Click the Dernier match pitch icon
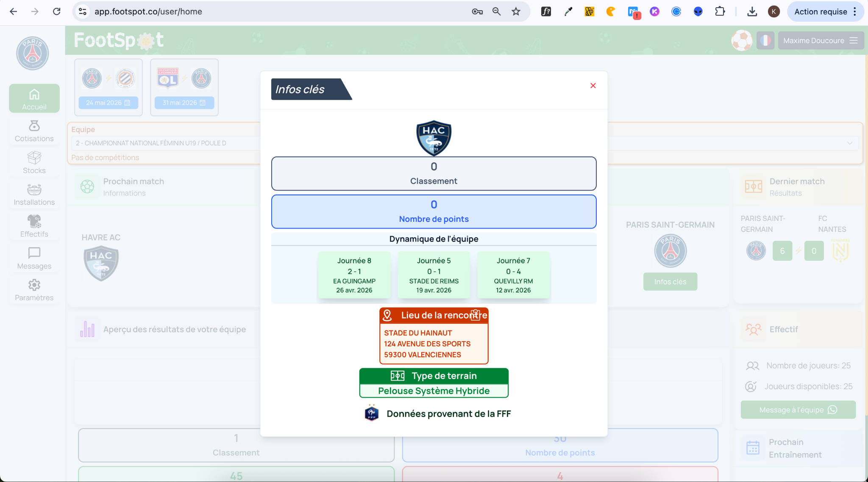This screenshot has width=868, height=482. 754,187
